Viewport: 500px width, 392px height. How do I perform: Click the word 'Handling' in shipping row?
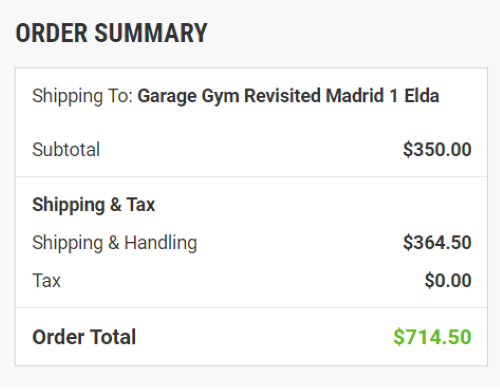click(161, 243)
